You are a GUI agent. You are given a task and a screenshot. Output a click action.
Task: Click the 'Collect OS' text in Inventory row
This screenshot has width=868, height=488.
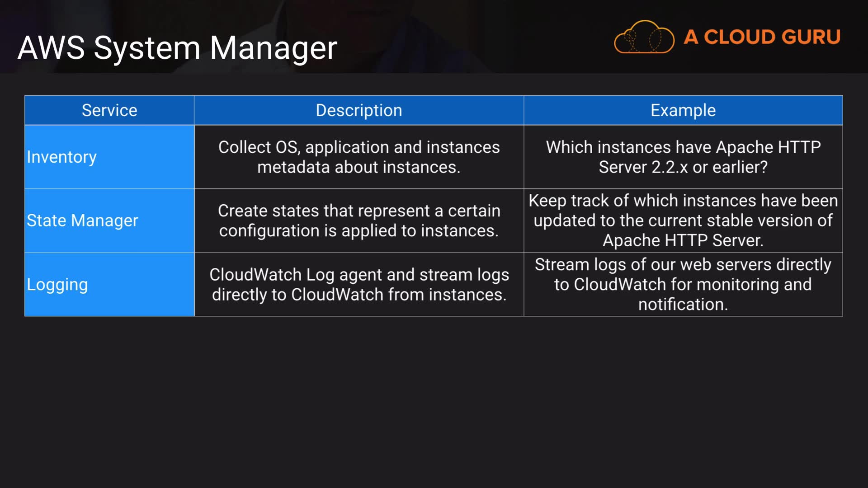point(259,147)
